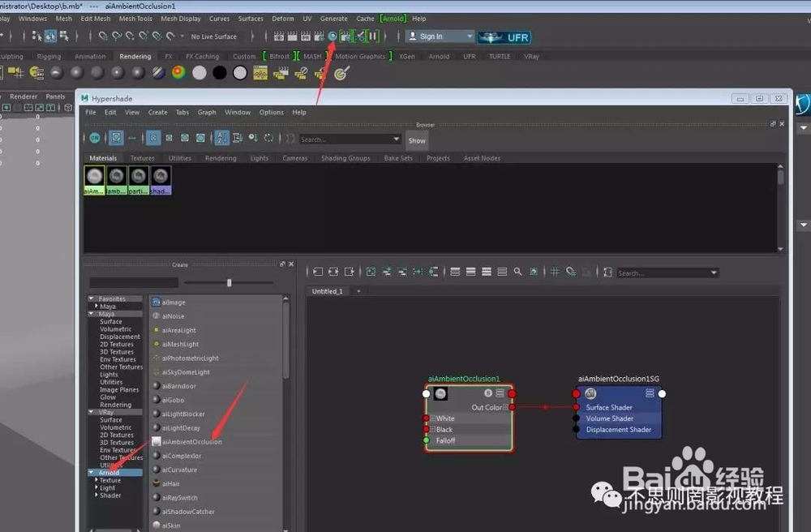Toggle the aiAmbientOcclusion1SG node view mode icon
This screenshot has width=811, height=532.
[x=650, y=393]
